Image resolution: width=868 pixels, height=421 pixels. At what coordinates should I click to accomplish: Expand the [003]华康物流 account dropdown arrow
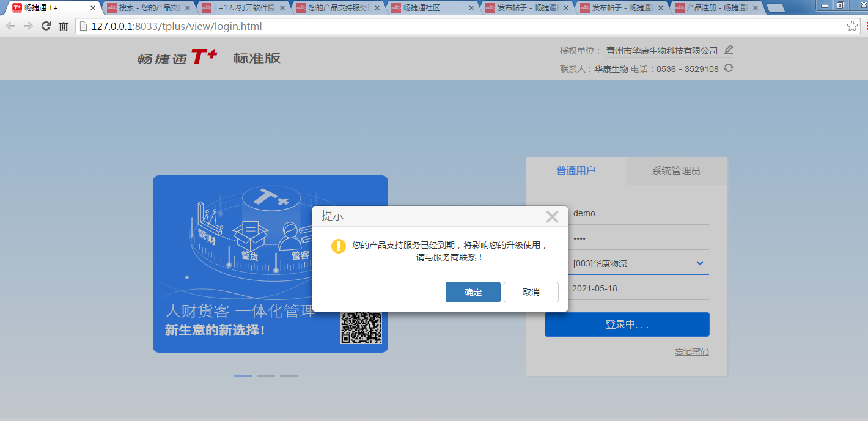point(700,263)
